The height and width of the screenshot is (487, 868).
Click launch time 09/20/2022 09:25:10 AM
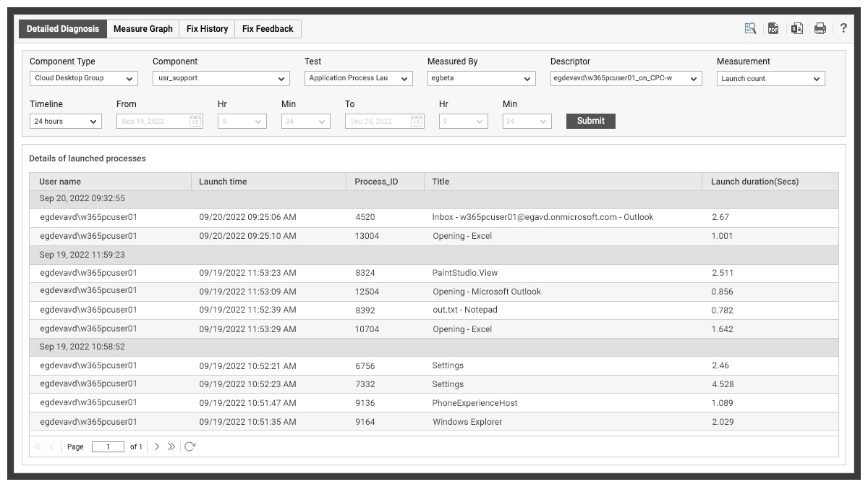(x=247, y=236)
